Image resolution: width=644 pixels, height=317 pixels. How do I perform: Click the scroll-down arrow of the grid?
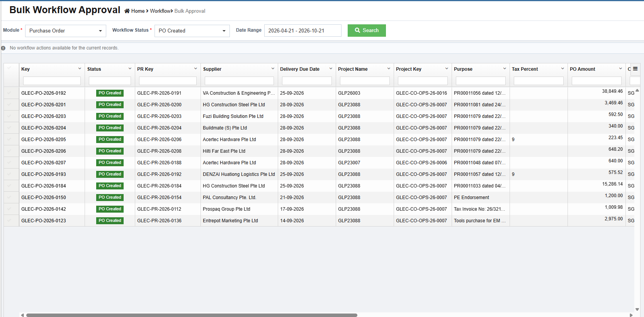[x=637, y=309]
